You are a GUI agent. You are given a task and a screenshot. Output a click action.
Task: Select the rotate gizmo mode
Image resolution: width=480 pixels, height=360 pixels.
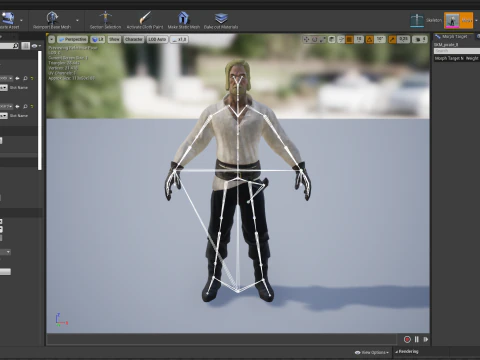(314, 39)
